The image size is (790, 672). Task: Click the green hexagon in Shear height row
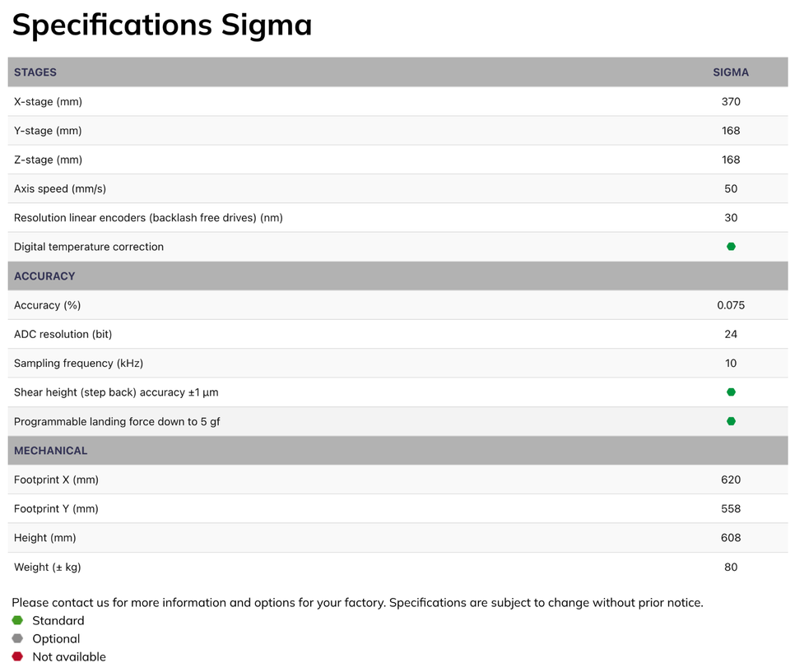click(731, 392)
